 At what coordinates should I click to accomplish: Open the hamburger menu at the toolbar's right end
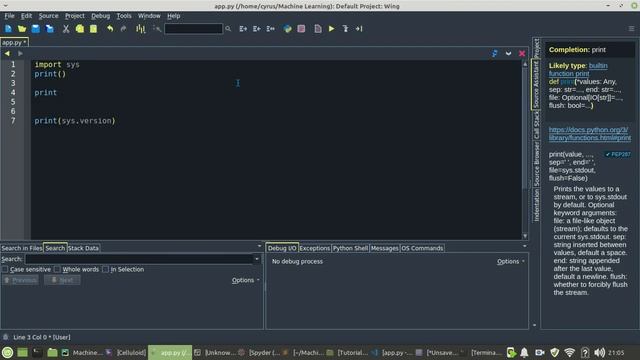pos(631,29)
